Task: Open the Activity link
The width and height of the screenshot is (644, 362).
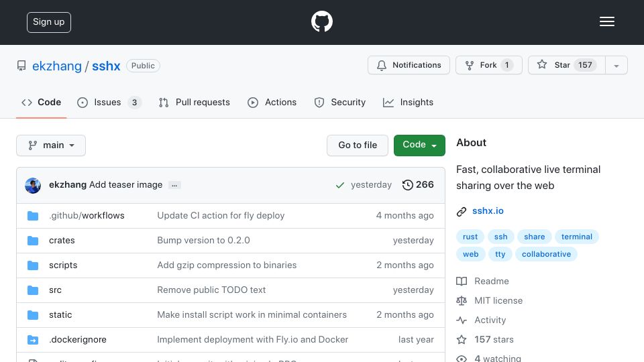Action: point(482,320)
